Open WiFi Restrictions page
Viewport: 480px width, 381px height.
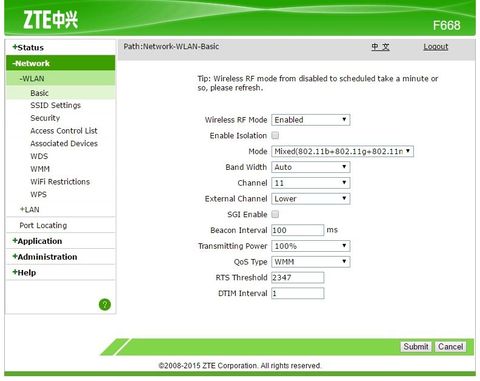point(60,182)
